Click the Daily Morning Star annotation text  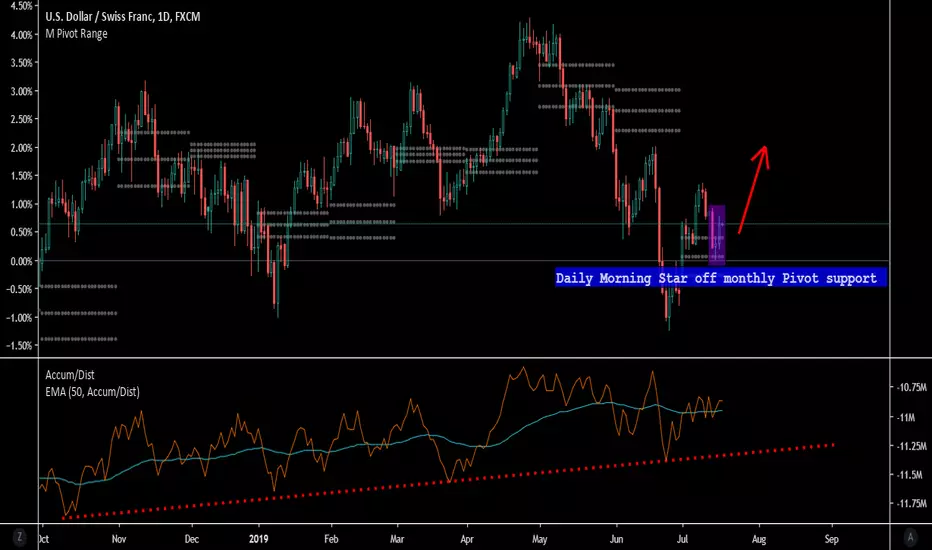click(716, 278)
